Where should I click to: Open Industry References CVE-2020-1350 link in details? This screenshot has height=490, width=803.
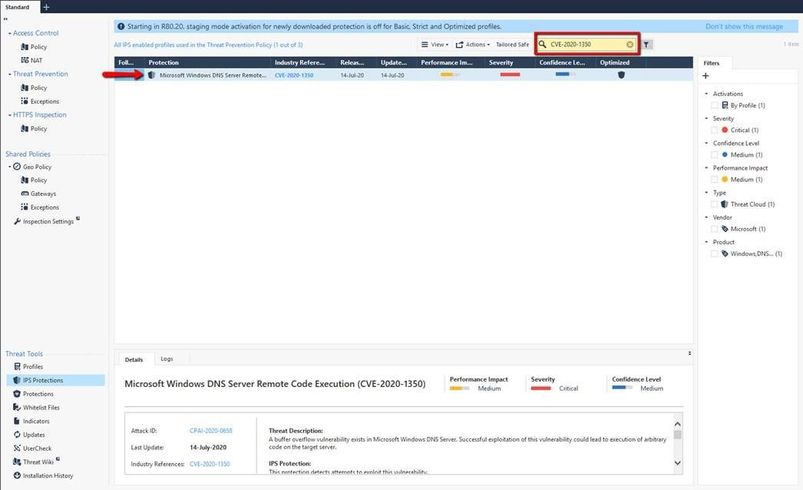point(210,464)
